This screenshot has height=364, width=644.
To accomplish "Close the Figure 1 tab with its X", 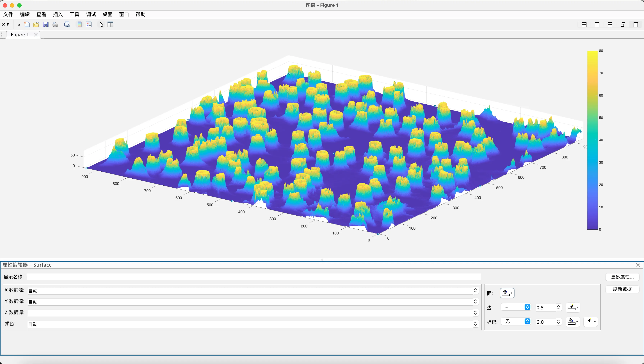I will click(x=36, y=35).
